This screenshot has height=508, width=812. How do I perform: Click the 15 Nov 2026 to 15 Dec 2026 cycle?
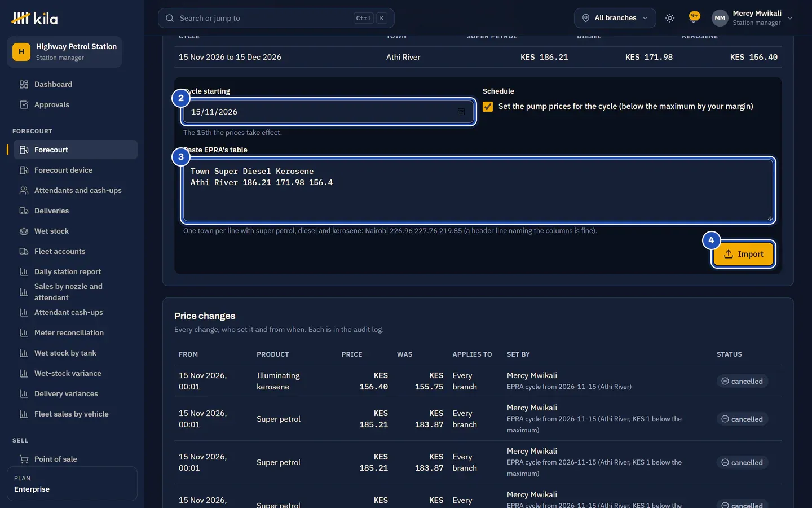[x=230, y=57]
